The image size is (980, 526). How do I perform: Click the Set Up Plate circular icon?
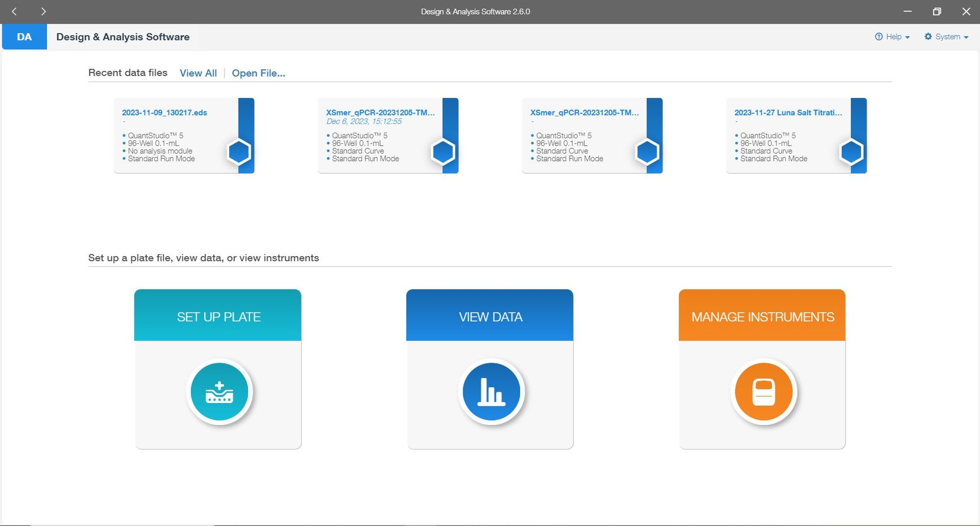coord(219,392)
